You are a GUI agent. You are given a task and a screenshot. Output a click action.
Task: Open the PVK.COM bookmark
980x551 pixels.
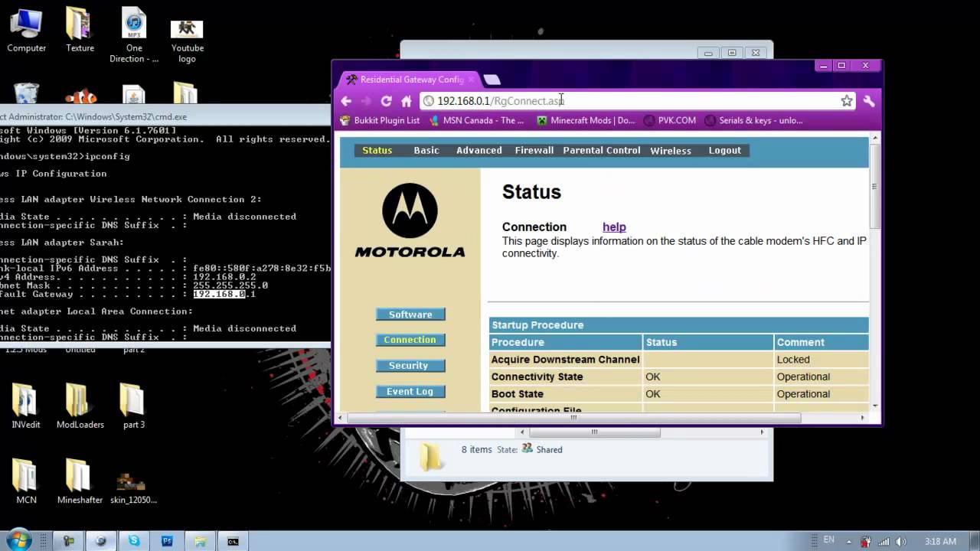tap(670, 120)
